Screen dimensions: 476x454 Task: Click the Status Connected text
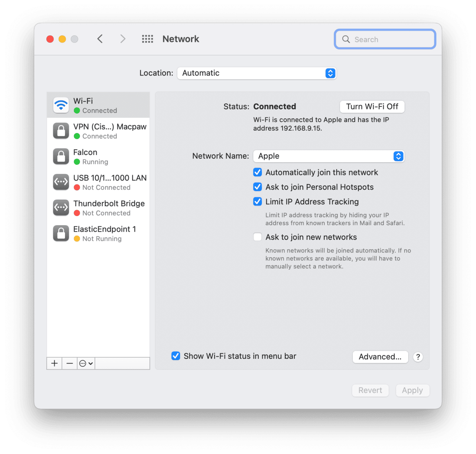click(274, 106)
